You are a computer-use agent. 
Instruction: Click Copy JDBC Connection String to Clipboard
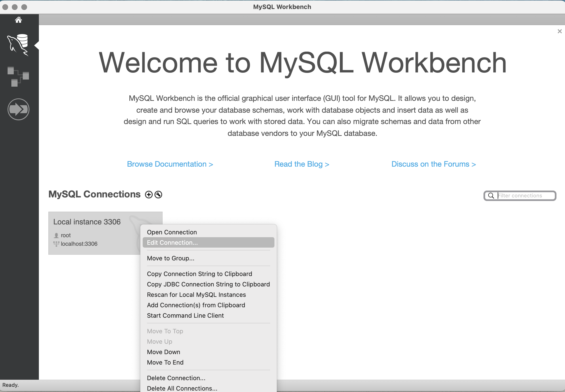tap(208, 284)
